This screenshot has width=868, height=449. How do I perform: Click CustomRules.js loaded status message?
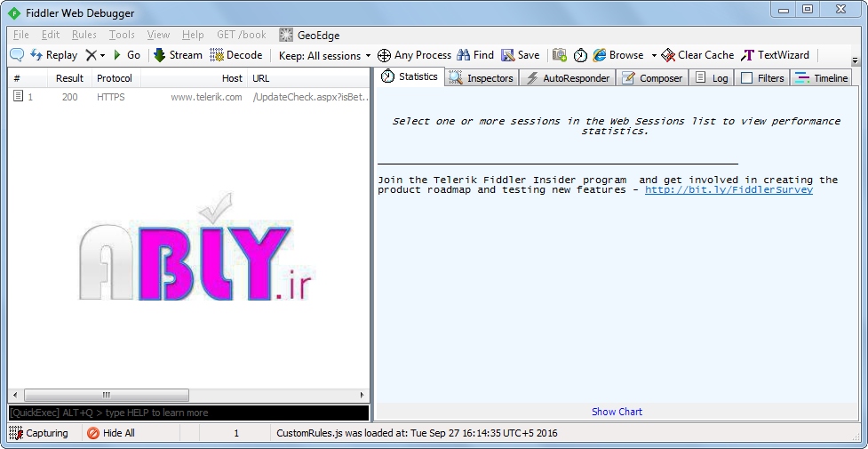point(417,434)
